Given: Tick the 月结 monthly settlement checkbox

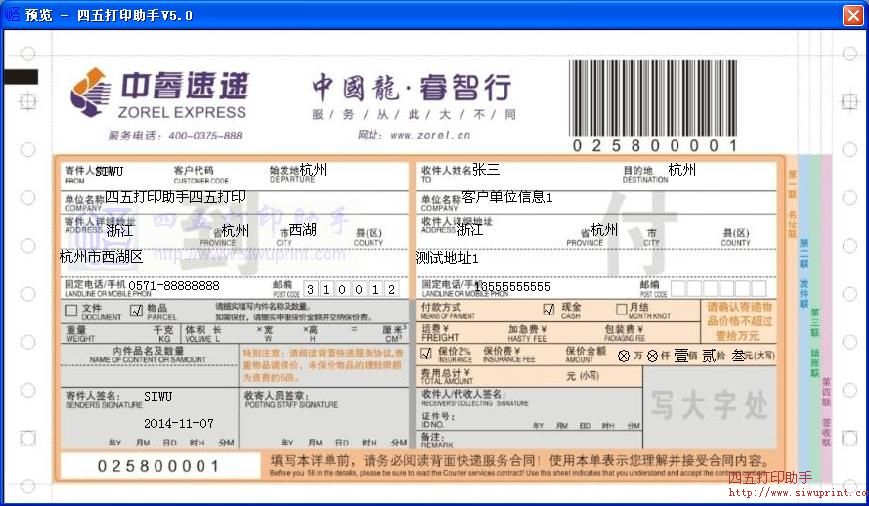Looking at the screenshot, I should tap(621, 309).
